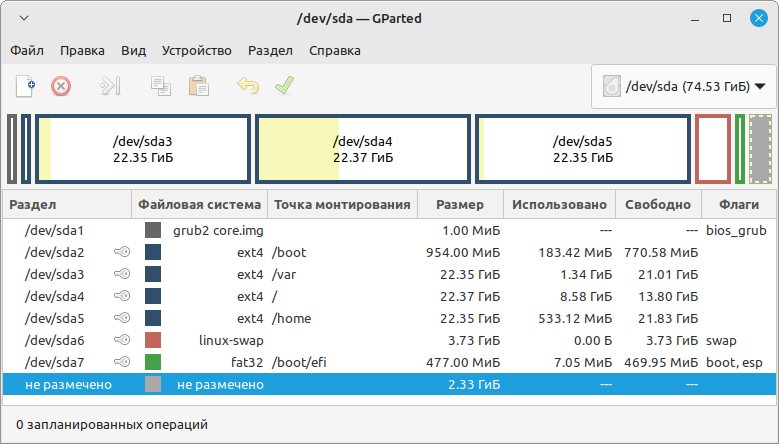Click the key lock icon of /dev/sda4
779x444 pixels.
pyautogui.click(x=122, y=296)
